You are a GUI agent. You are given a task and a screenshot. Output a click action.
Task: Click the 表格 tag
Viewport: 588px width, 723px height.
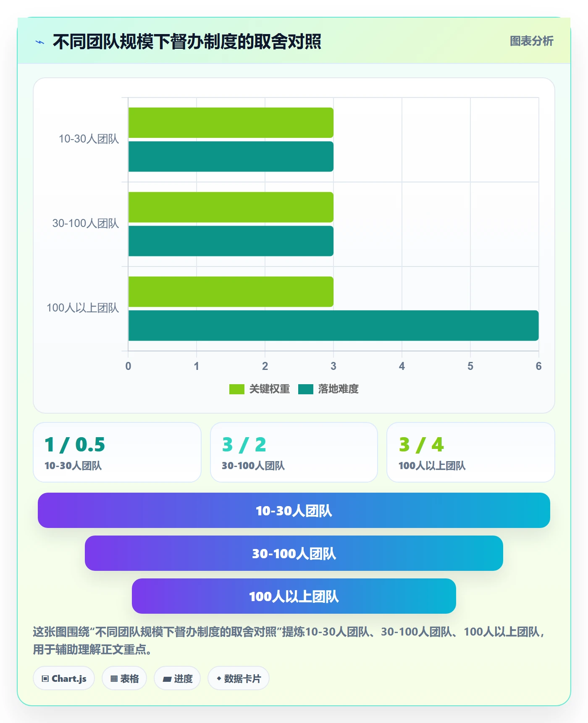coord(124,678)
